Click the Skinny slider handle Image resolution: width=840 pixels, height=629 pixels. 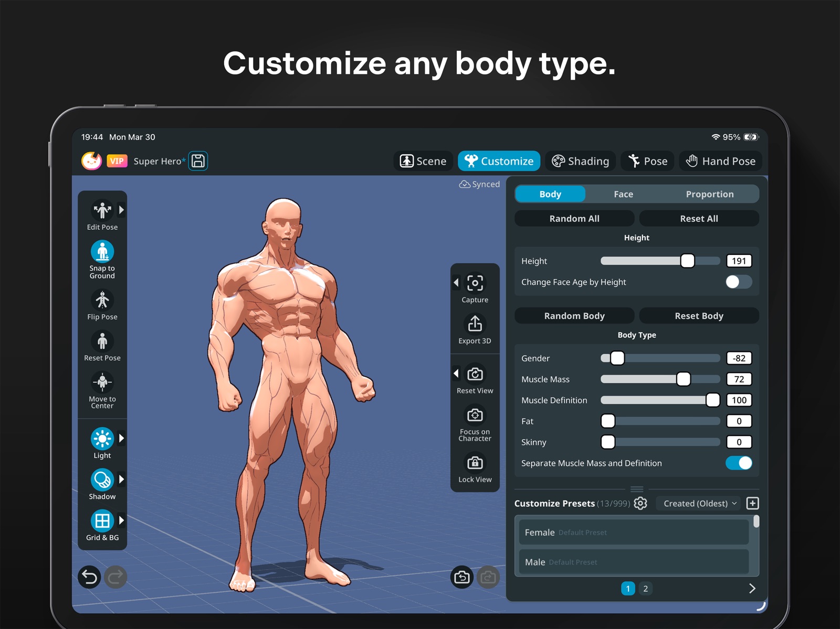click(608, 442)
